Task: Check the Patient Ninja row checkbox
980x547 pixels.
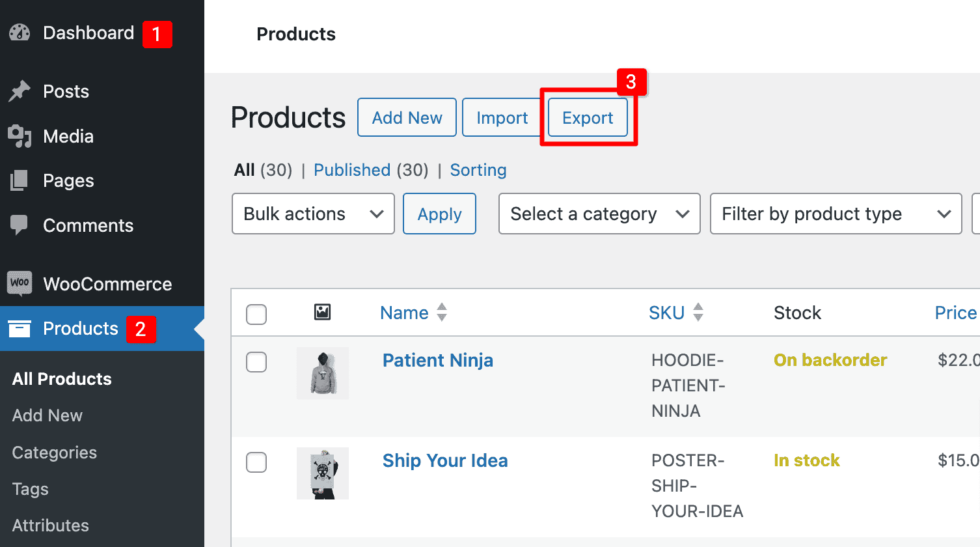Action: (x=256, y=362)
